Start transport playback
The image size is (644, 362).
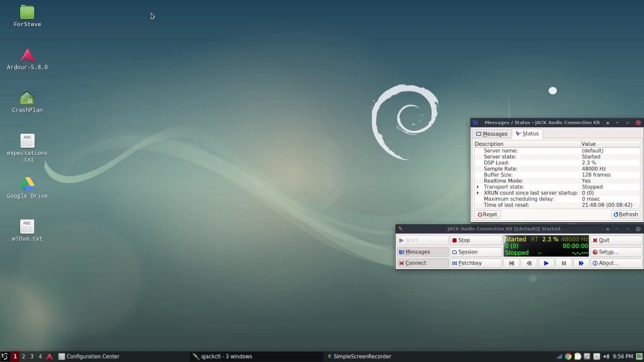coord(546,263)
